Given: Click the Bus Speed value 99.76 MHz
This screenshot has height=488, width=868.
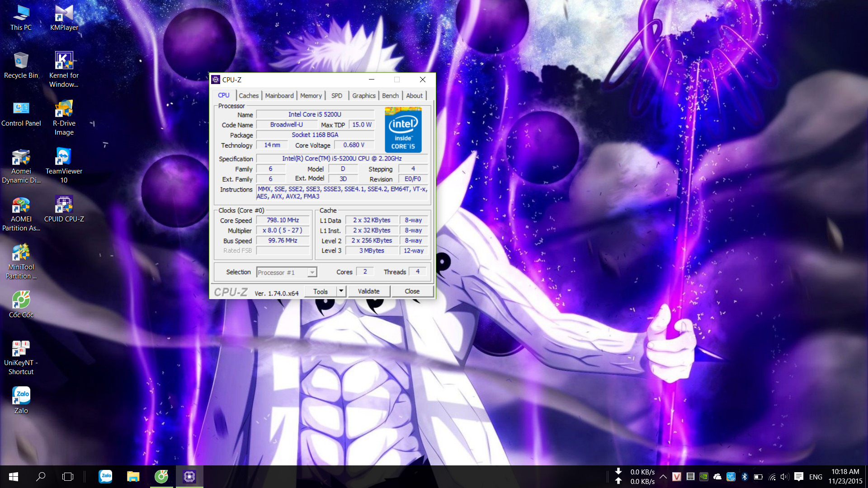Looking at the screenshot, I should click(283, 241).
